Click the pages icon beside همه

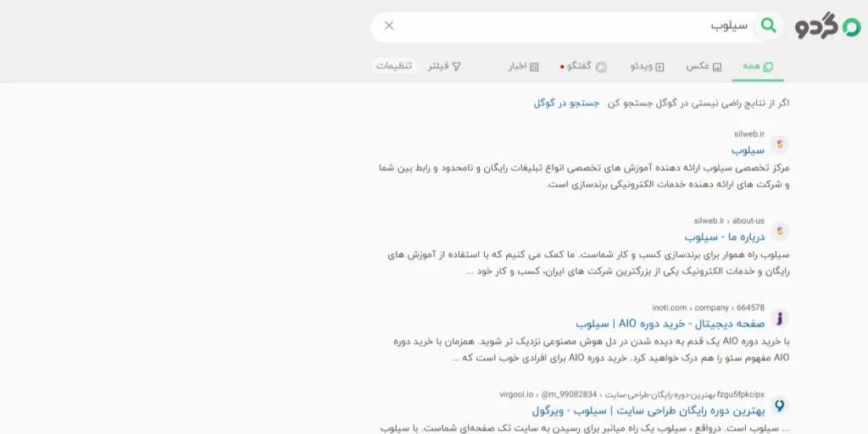point(768,67)
